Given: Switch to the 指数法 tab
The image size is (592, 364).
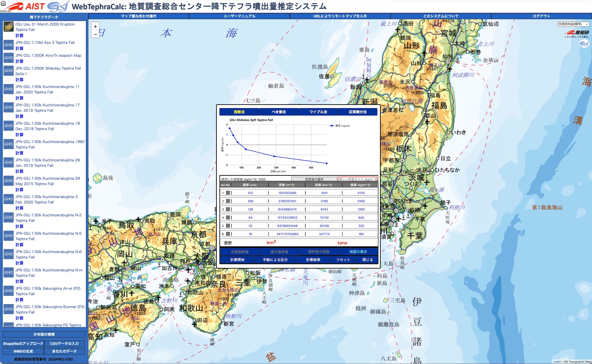Looking at the screenshot, I should tap(239, 112).
